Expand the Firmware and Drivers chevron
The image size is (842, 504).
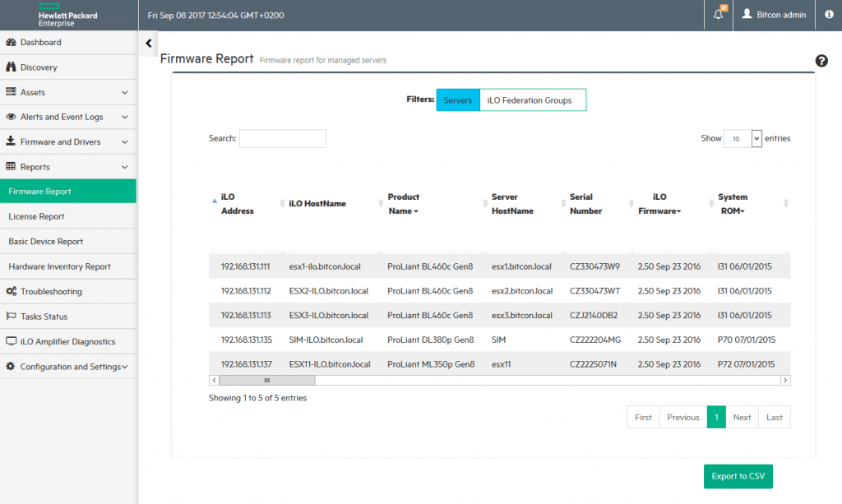pos(125,142)
